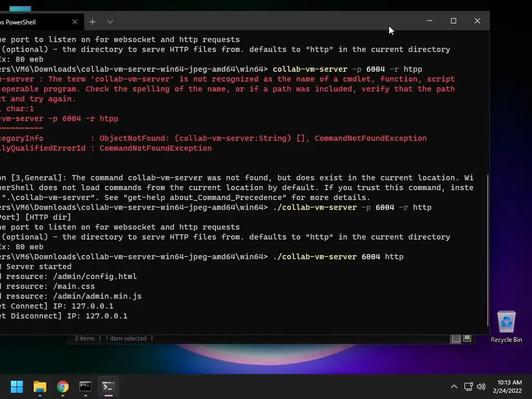Click the '3 items' status text
Screen dimensions: 532x399
[85, 338]
